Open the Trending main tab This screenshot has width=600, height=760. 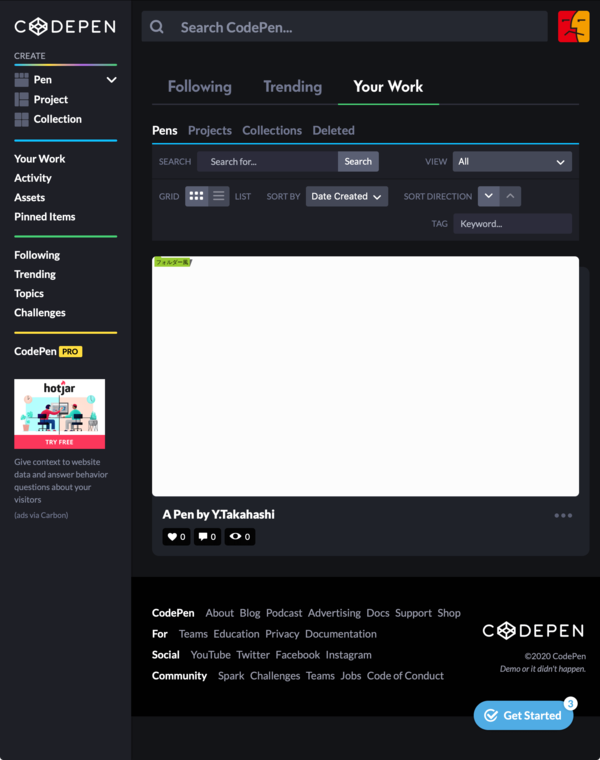pyautogui.click(x=293, y=87)
